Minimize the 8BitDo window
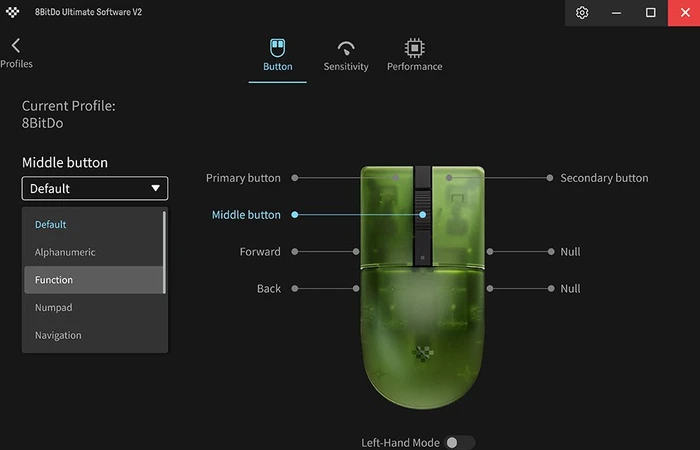The image size is (700, 450). (x=616, y=12)
